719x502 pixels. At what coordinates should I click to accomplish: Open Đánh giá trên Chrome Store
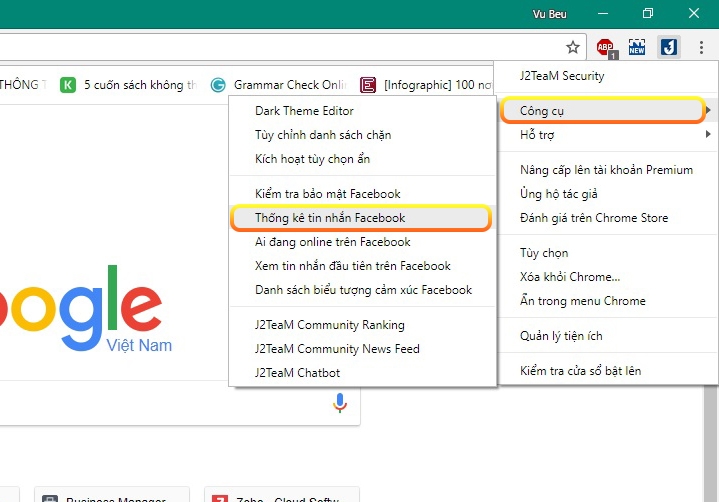[x=594, y=218]
